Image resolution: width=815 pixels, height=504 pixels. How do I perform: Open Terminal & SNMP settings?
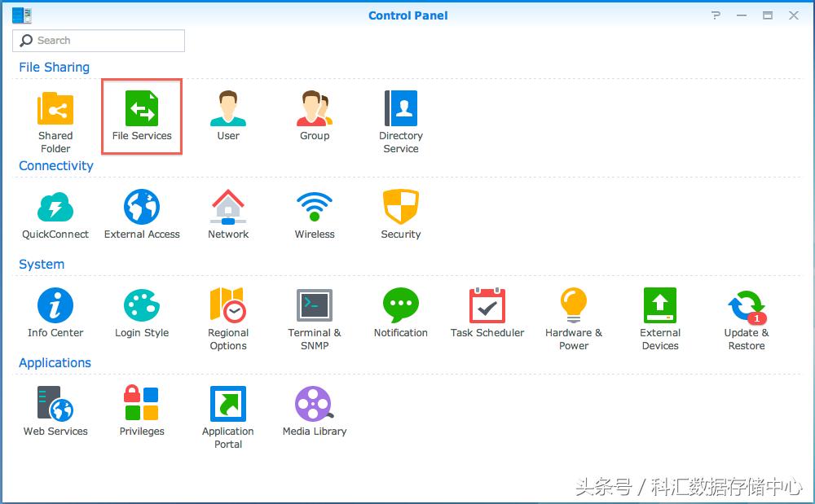(x=315, y=319)
